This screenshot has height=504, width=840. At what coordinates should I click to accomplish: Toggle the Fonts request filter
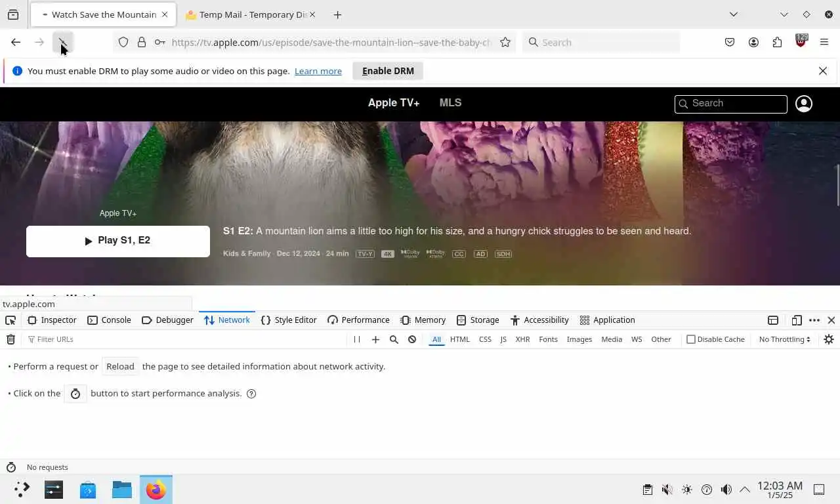[x=548, y=339]
